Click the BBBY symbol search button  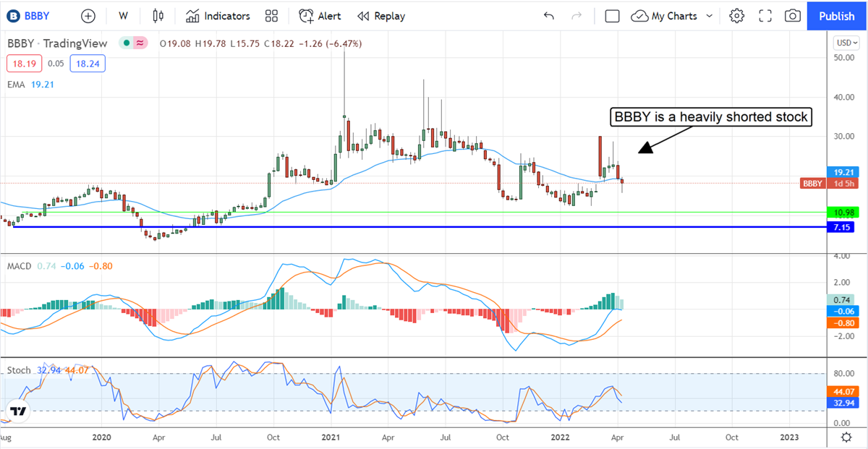pos(29,16)
